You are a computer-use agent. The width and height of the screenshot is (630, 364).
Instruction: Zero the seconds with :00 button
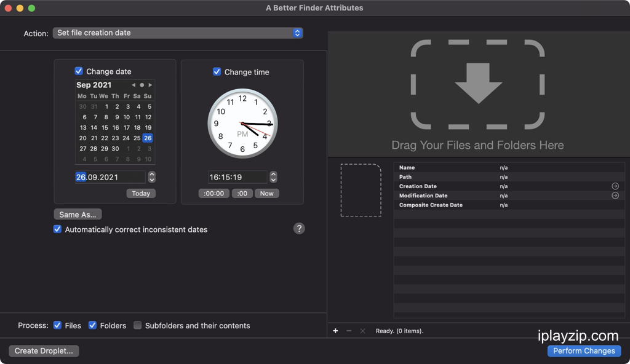click(x=242, y=193)
